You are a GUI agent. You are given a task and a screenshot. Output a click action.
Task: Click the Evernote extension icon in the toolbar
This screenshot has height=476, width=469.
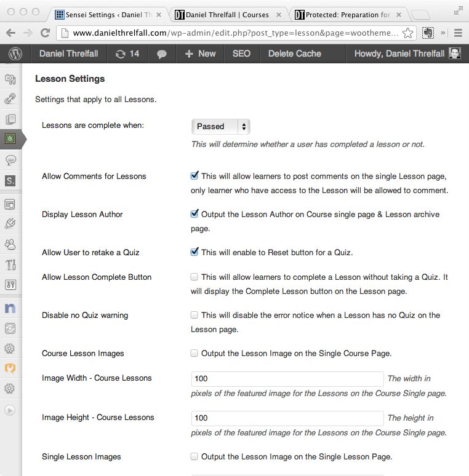point(428,33)
